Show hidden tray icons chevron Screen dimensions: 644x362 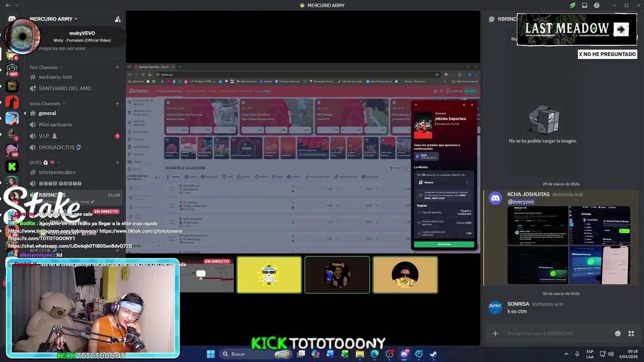point(566,354)
